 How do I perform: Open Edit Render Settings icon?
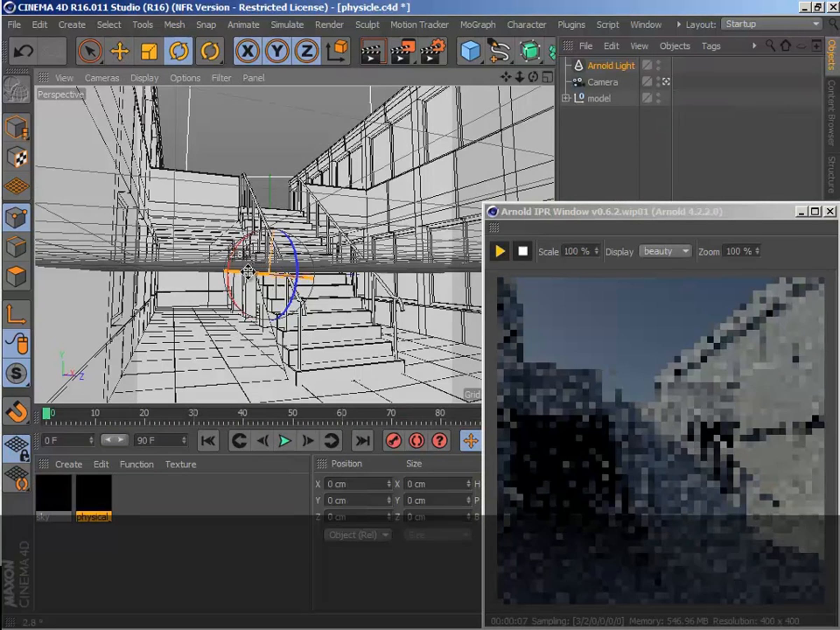432,51
